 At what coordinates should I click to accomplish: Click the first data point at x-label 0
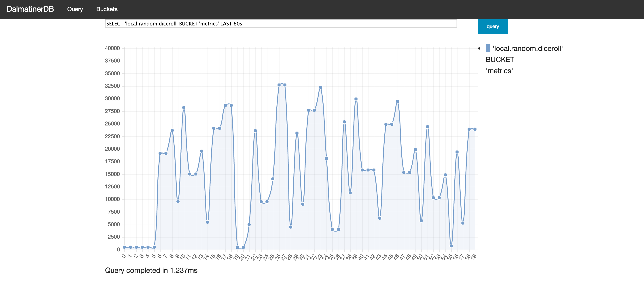point(124,247)
